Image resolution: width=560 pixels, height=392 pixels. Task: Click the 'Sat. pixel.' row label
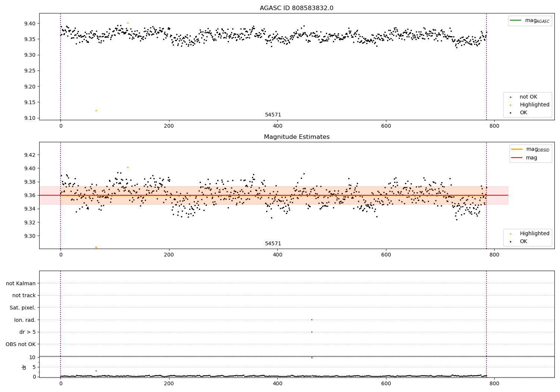click(23, 308)
